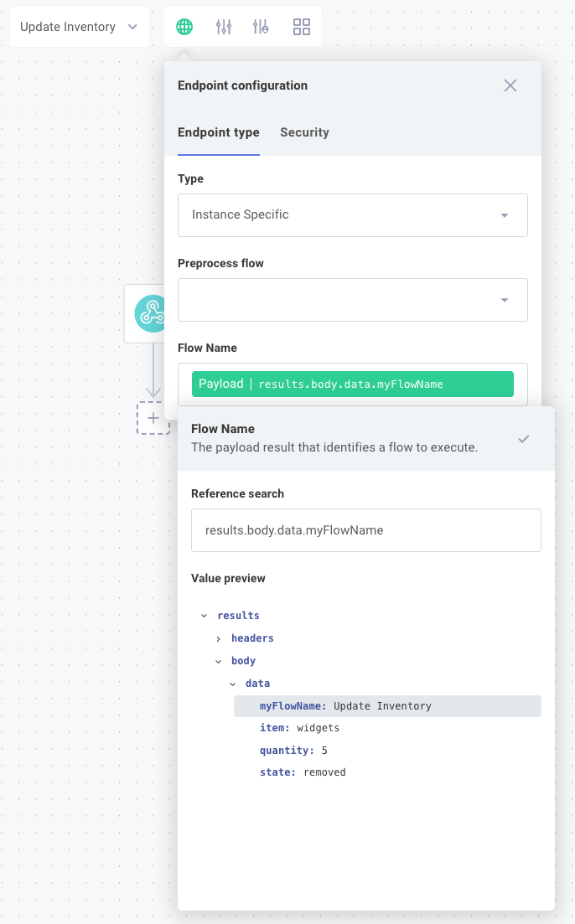The image size is (575, 924).
Task: Open the Update Inventory flow dropdown
Action: [x=79, y=26]
